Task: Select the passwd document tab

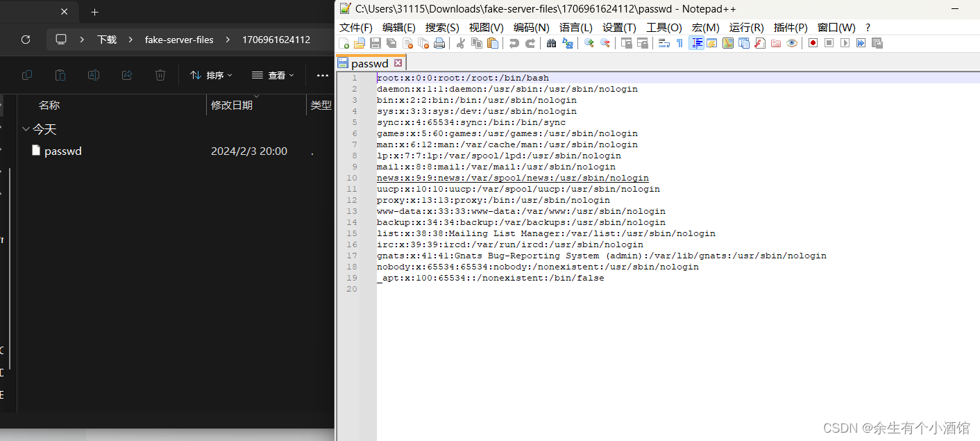Action: (370, 63)
